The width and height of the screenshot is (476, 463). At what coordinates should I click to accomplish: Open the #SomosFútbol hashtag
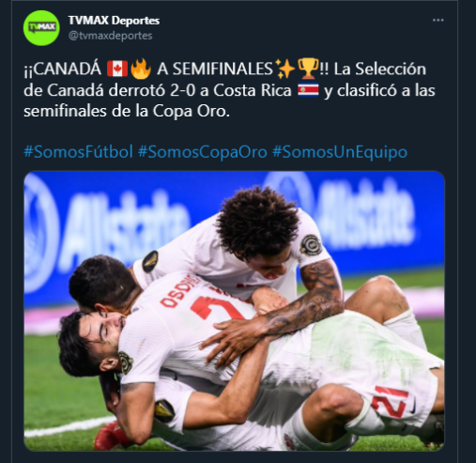(79, 152)
